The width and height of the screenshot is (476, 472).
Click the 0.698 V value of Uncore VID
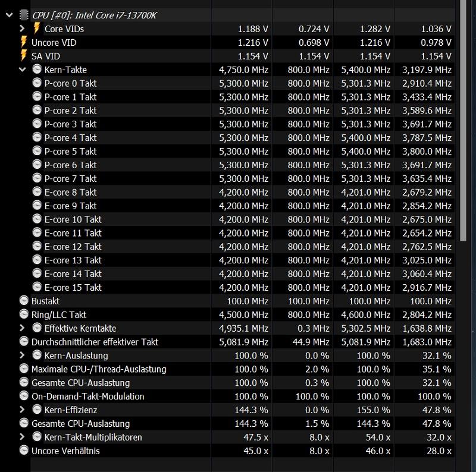pos(314,42)
